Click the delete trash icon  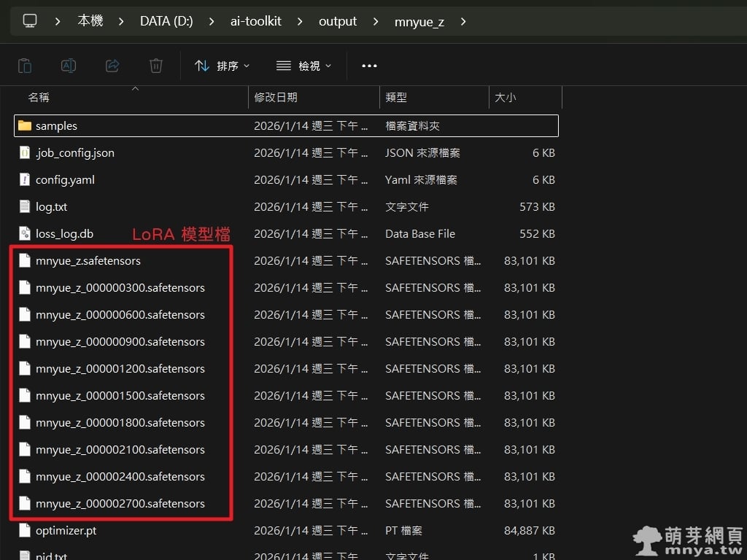point(156,66)
